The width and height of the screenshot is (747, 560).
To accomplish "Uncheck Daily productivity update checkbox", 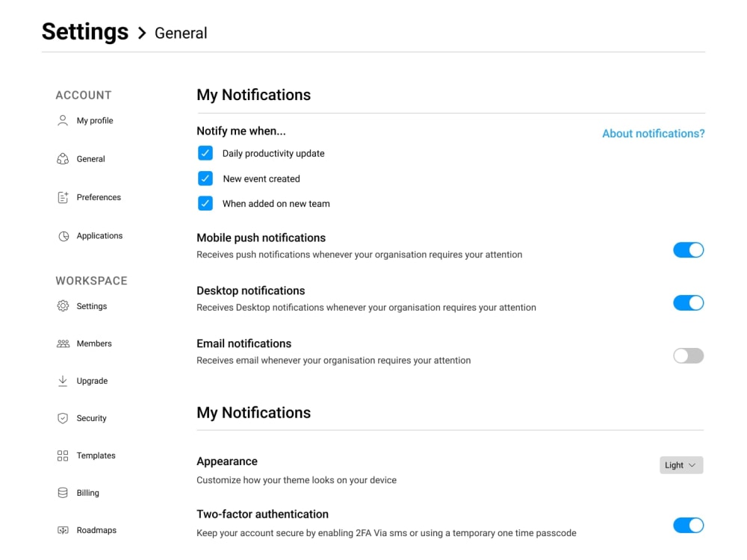I will [205, 153].
